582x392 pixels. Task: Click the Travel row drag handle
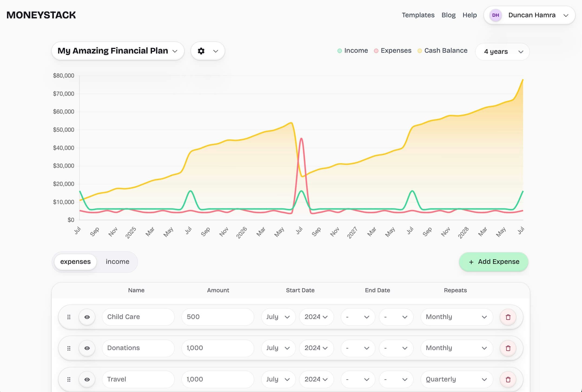pos(69,380)
